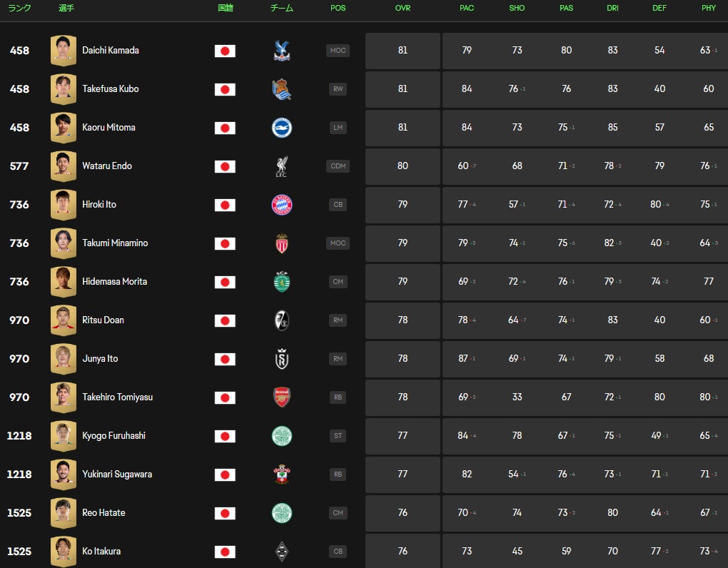Image resolution: width=728 pixels, height=568 pixels.
Task: Open Kaoru Mitoma's player page
Action: click(x=108, y=128)
